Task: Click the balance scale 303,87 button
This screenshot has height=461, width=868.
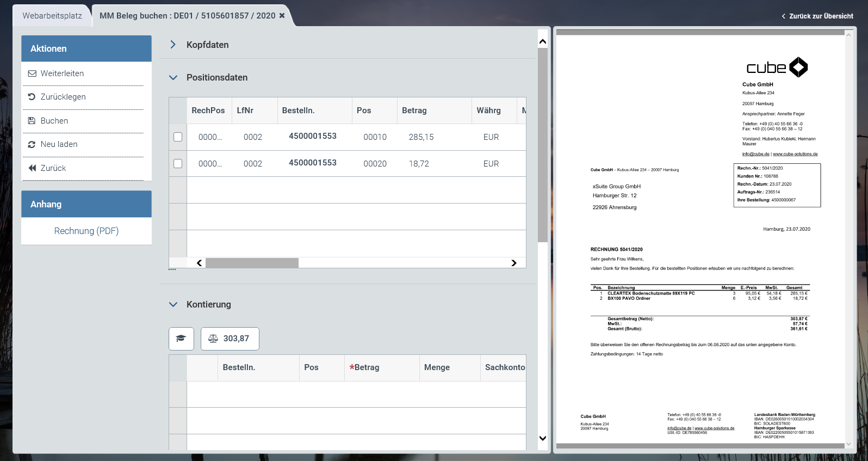Action: 230,339
